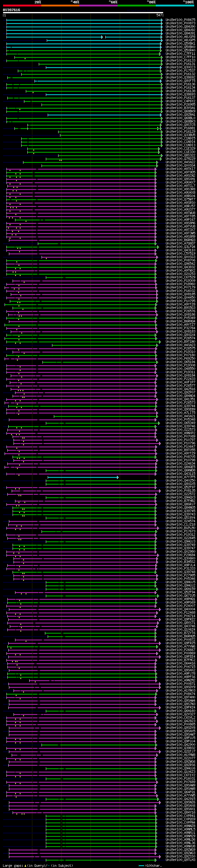Image resolution: width=197 pixels, height=868 pixels.
Task: Select the UniRef100_P19309 label
Action: click(x=180, y=281)
